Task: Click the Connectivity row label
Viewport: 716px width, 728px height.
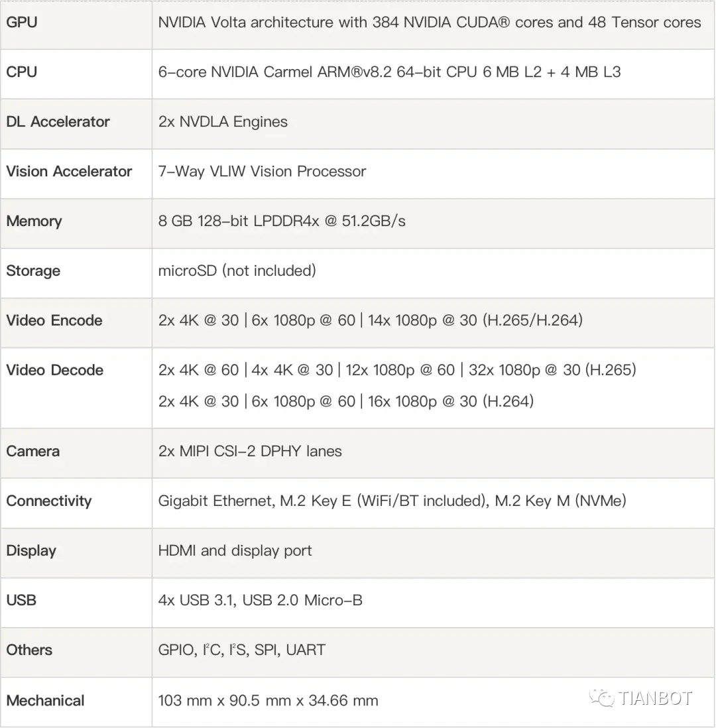Action: [x=49, y=501]
